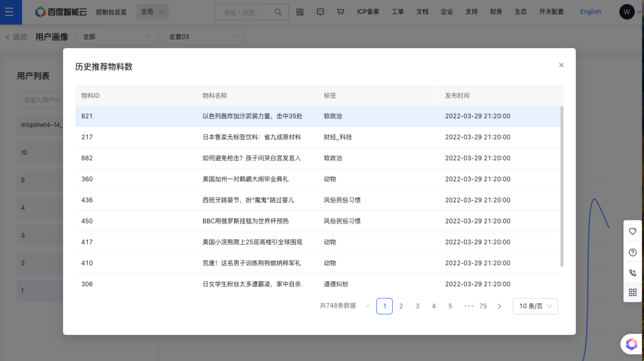Go to next page arrow
644x361 pixels.
coord(500,306)
